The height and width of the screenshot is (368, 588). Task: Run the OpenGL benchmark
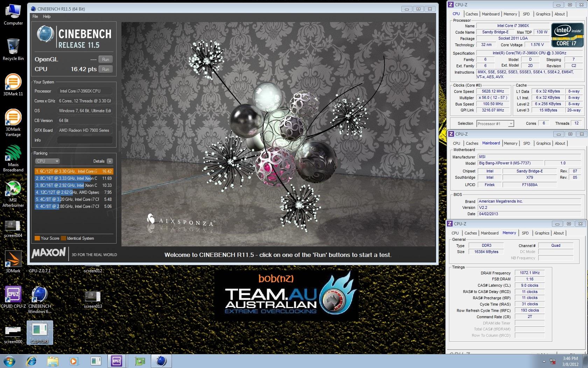tap(106, 59)
